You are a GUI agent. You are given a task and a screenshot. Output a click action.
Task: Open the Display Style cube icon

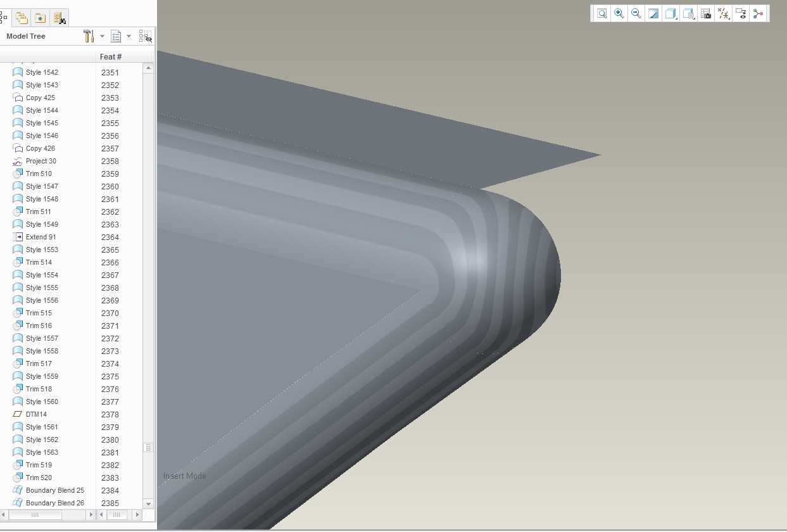[671, 13]
